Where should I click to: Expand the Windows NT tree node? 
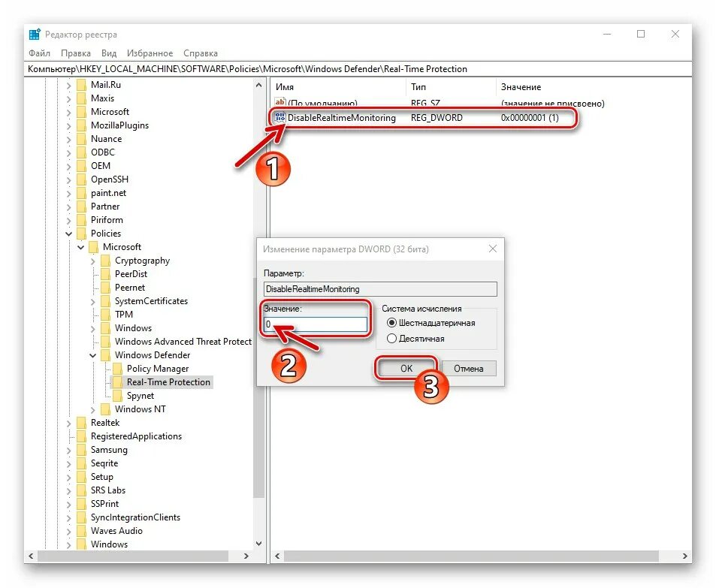tap(92, 409)
